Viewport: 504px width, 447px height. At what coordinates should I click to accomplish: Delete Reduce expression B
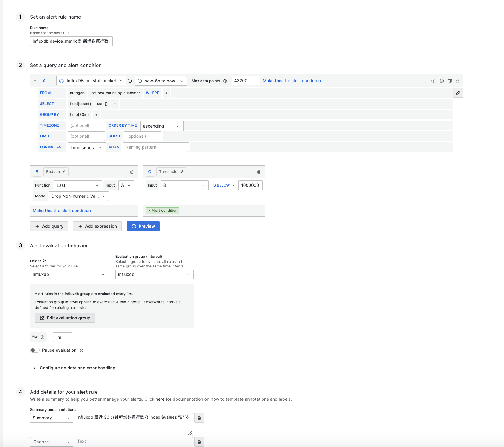click(131, 172)
